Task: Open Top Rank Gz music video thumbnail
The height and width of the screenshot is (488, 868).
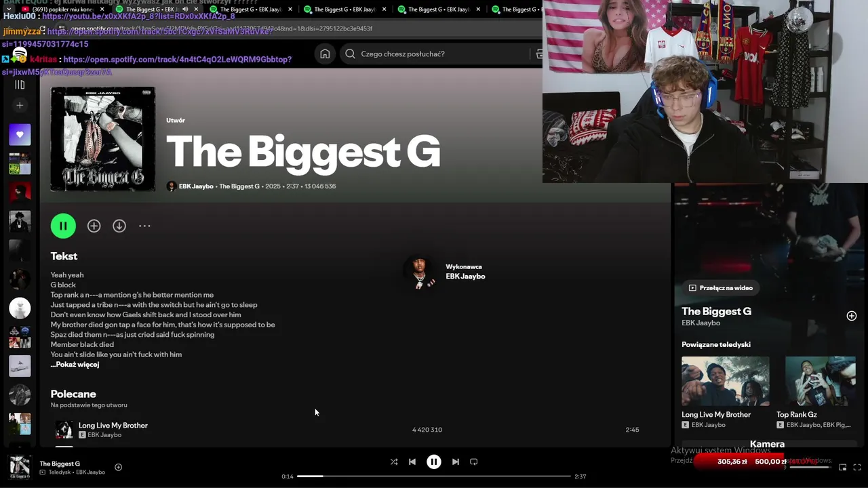Action: point(821,382)
